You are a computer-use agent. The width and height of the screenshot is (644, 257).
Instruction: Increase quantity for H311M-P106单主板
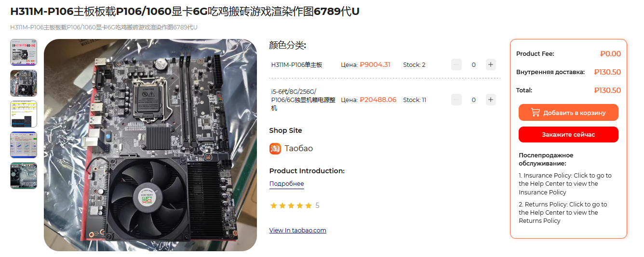491,64
